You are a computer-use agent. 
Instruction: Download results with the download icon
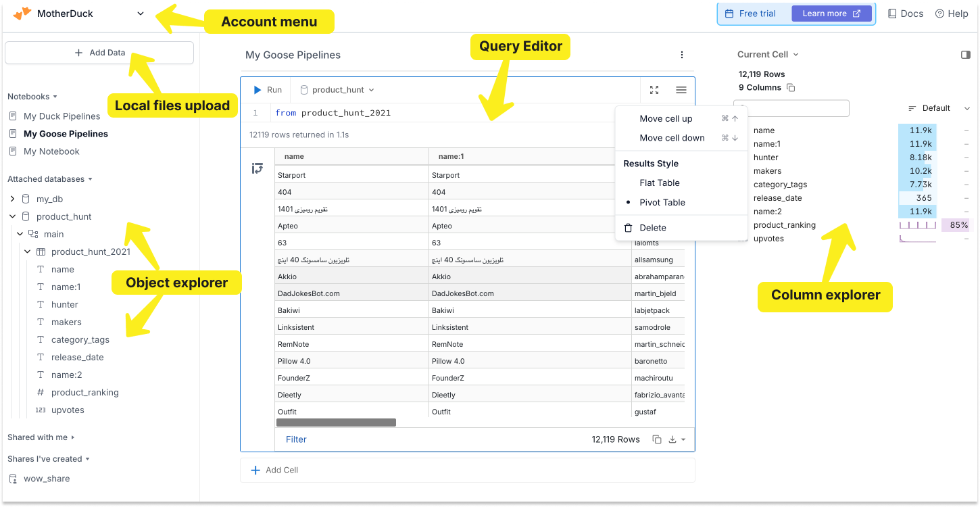(672, 439)
